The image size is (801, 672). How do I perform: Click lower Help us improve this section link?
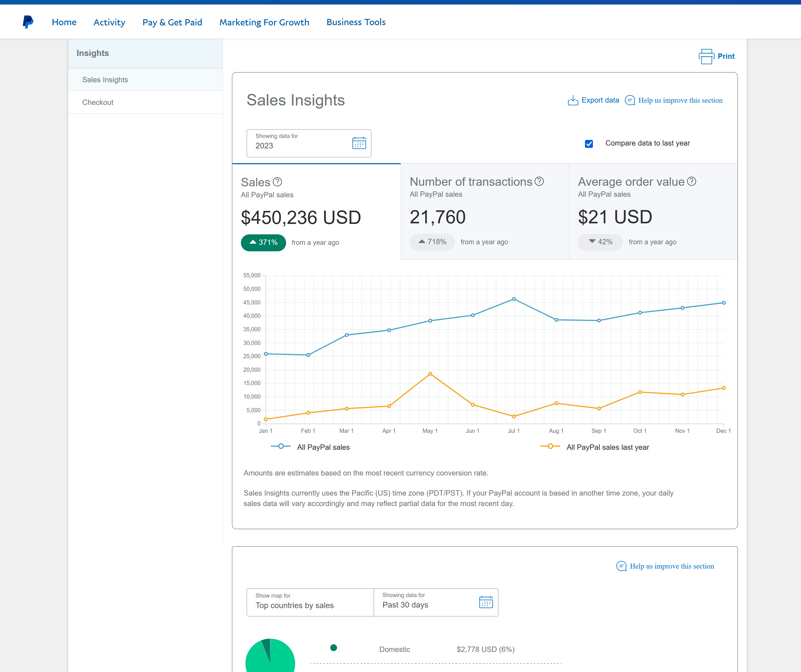pos(671,566)
